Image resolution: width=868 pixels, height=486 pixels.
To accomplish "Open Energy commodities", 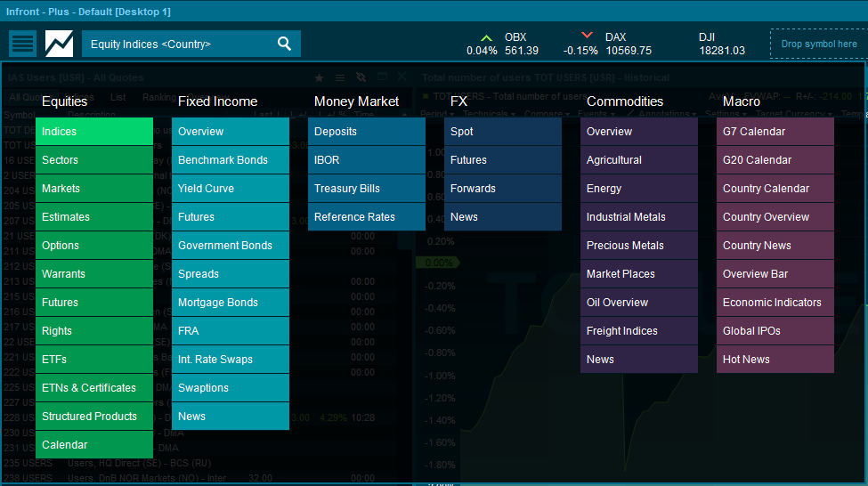I will tap(639, 188).
